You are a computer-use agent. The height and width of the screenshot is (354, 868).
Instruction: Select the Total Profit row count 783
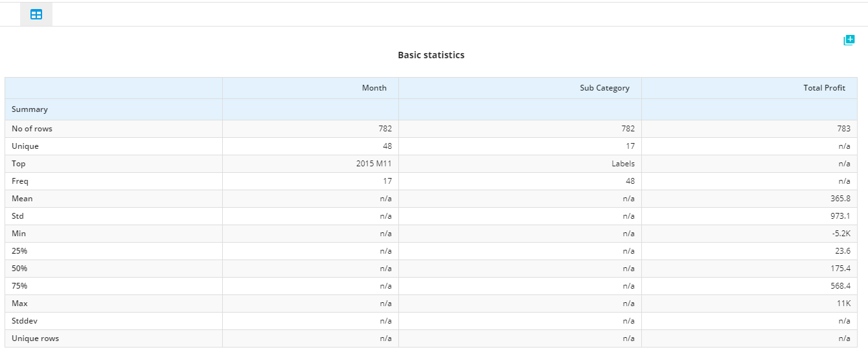(x=749, y=129)
